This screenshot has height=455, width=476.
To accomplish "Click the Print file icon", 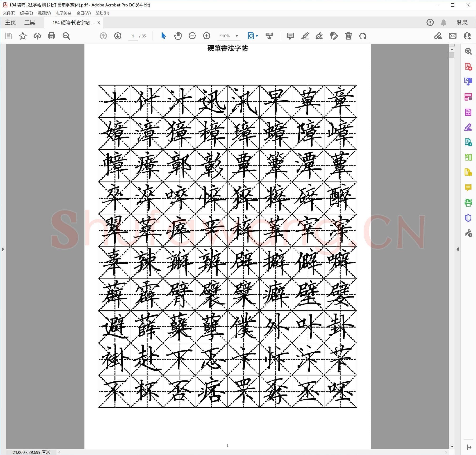I will tap(51, 36).
